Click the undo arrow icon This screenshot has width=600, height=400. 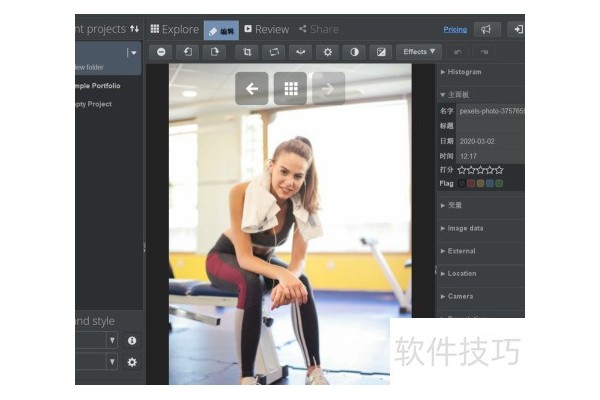click(x=458, y=52)
